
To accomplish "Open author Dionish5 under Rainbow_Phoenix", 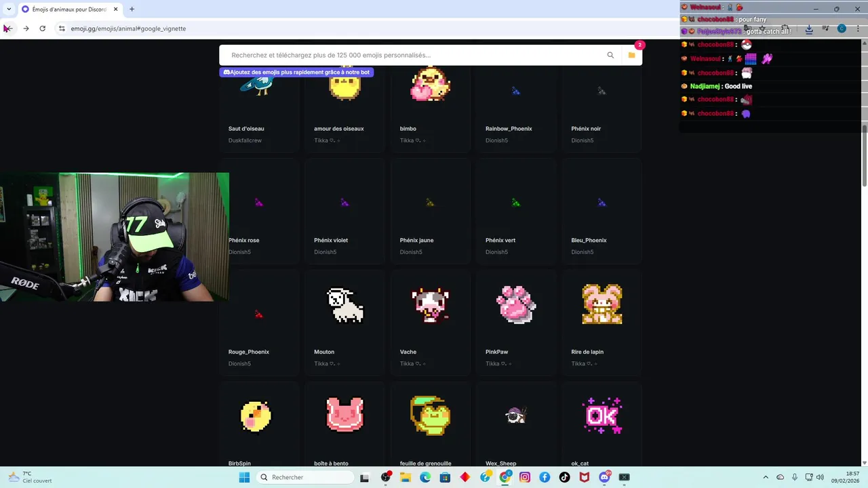I will click(496, 140).
